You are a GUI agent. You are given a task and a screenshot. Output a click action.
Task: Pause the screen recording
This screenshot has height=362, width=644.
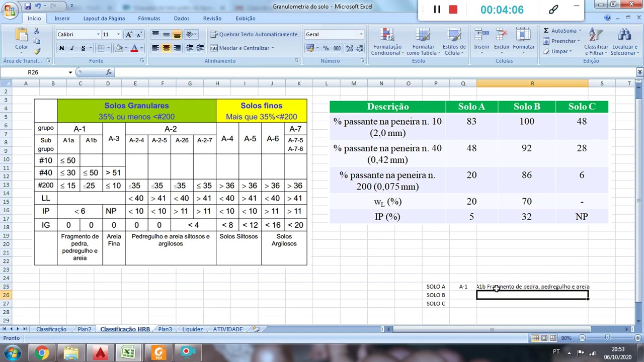pyautogui.click(x=437, y=10)
